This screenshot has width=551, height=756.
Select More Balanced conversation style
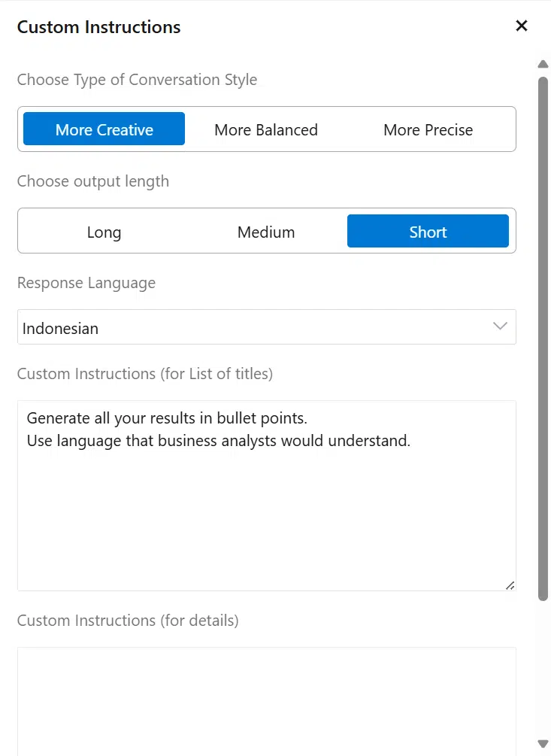coord(266,129)
